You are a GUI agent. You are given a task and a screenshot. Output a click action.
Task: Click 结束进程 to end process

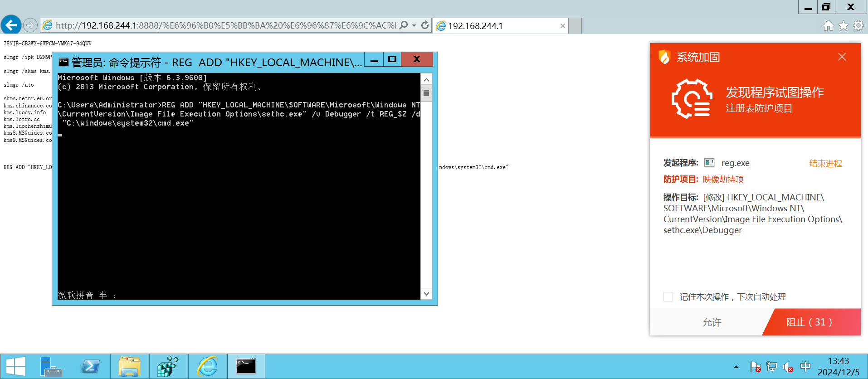click(825, 163)
